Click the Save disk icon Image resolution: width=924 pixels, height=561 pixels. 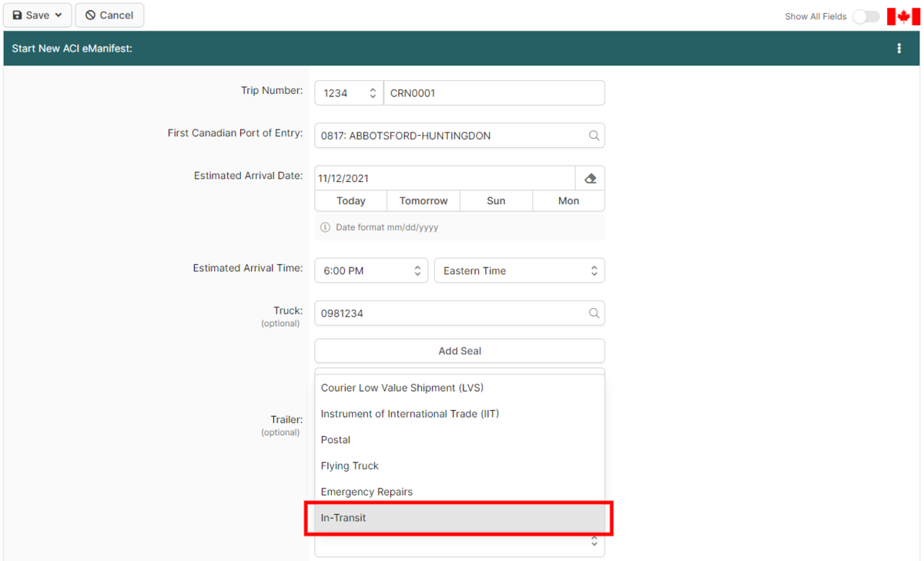pos(17,15)
